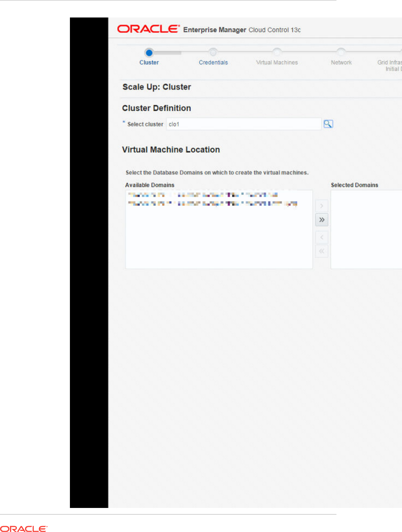Click the Oracle Enterprise Manager logo
The width and height of the screenshot is (402, 532).
[x=148, y=29]
